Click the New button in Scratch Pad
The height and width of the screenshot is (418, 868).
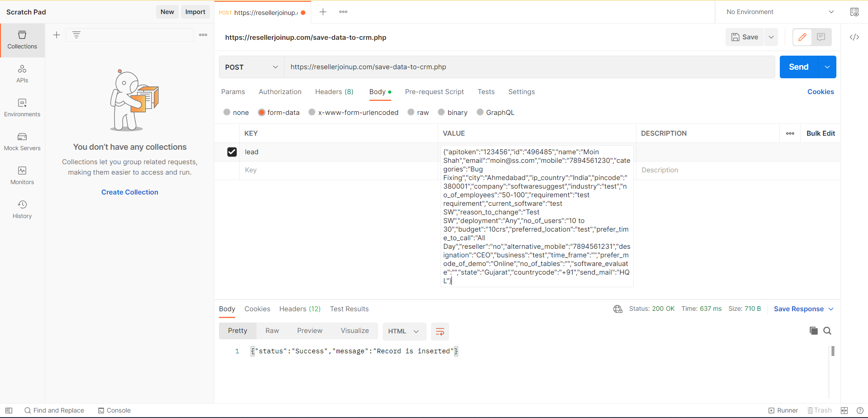[x=167, y=12]
